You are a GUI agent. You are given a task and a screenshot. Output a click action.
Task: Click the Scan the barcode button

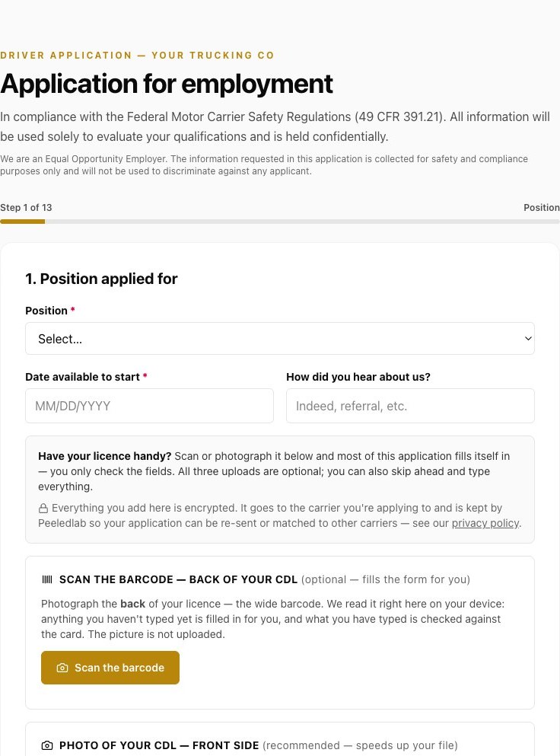[110, 668]
